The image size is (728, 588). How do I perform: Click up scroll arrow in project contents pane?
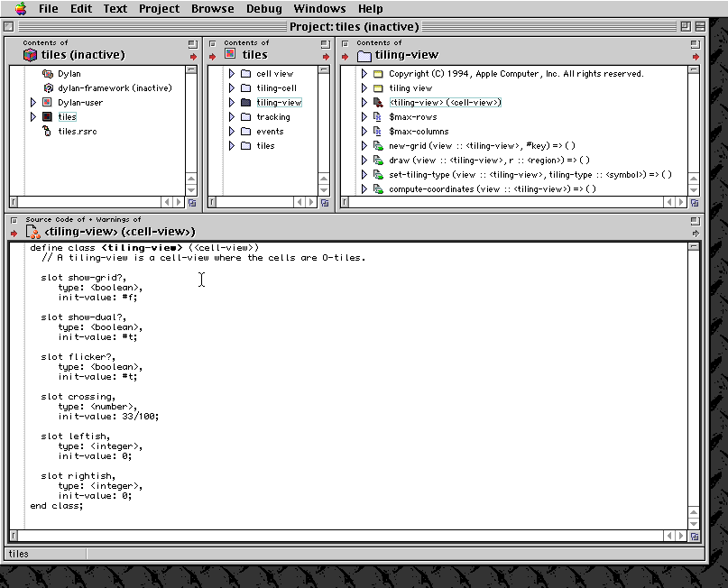(191, 179)
